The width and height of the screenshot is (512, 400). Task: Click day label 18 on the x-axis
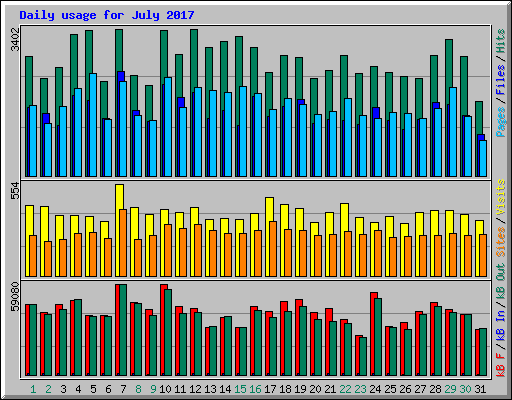click(285, 389)
